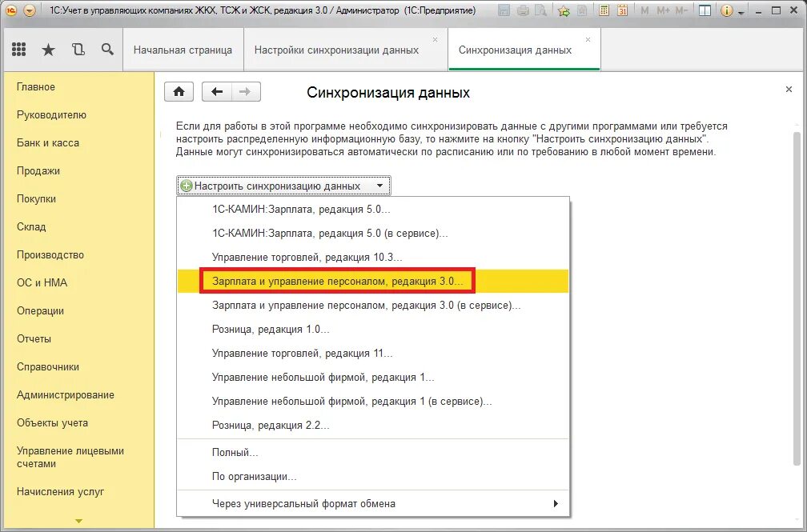This screenshot has width=807, height=532.
Task: Choose Розница, редакция 2.2...
Action: click(373, 426)
